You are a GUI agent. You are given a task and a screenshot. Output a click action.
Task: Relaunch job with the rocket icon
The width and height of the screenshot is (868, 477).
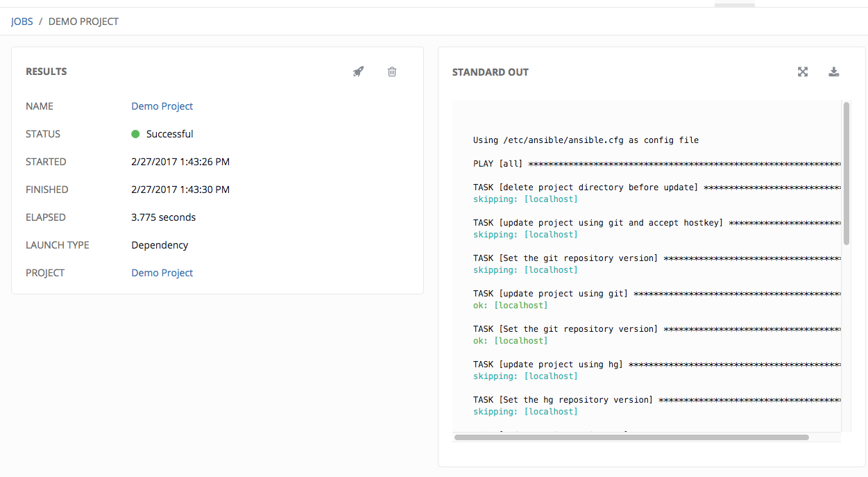pos(358,72)
